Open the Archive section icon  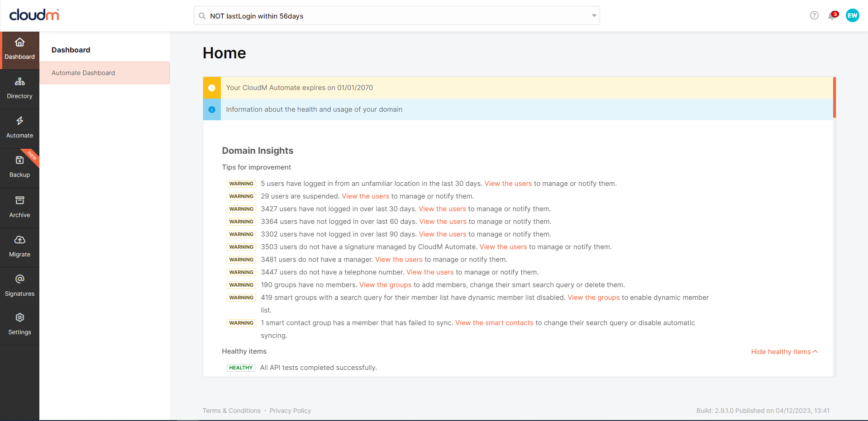[19, 200]
